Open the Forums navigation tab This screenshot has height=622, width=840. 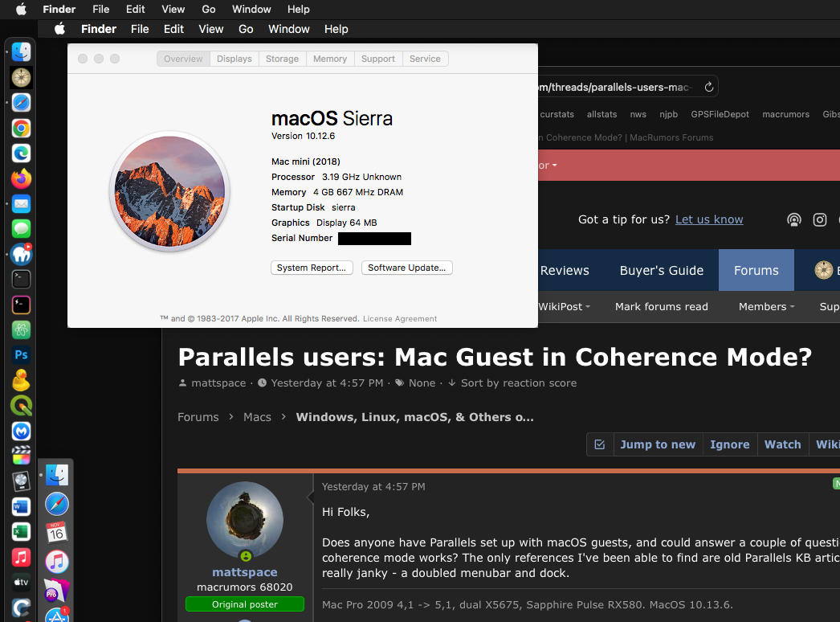(x=756, y=270)
